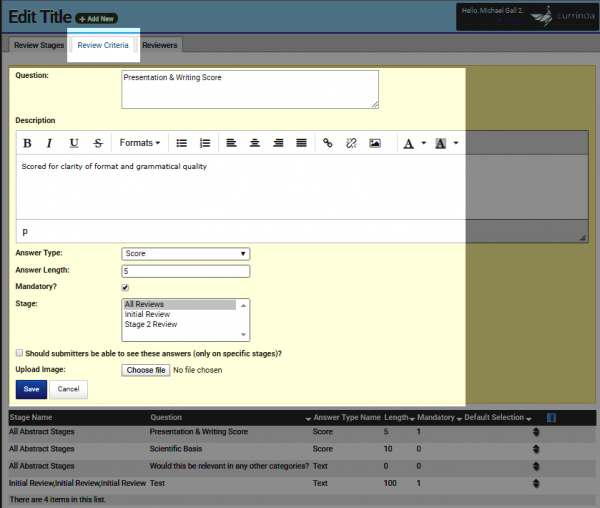Apply text color with A icon
The image size is (600, 508).
409,143
